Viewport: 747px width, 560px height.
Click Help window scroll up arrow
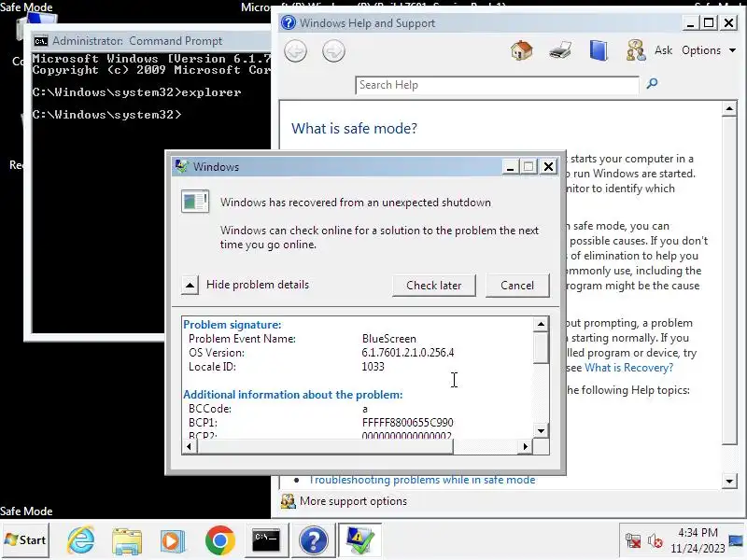[x=729, y=108]
